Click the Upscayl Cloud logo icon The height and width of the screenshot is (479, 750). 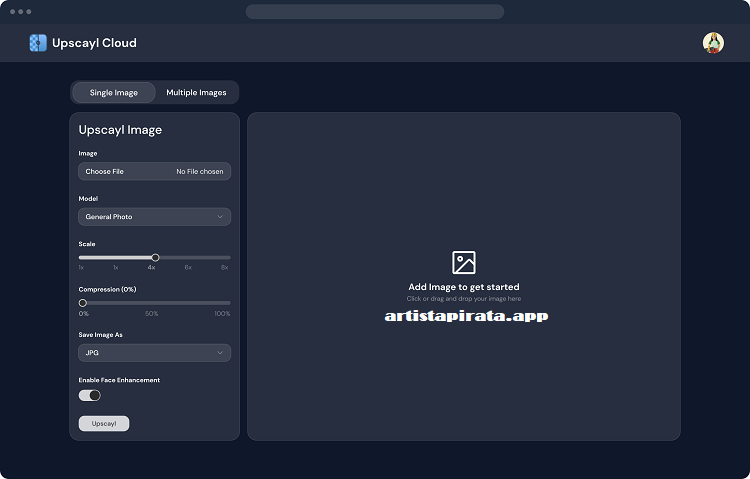click(38, 43)
